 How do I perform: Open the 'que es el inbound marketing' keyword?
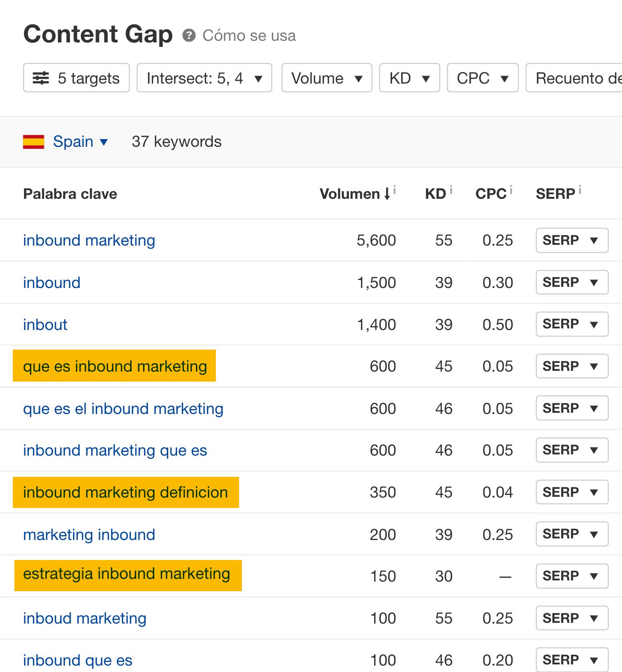point(123,408)
